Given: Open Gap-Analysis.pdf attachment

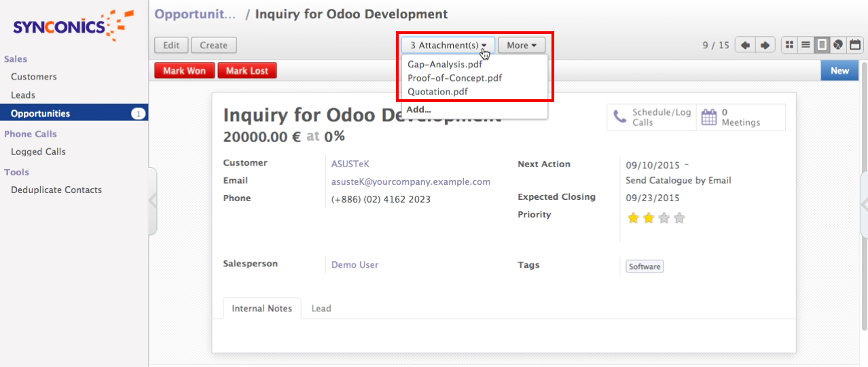Looking at the screenshot, I should [444, 65].
